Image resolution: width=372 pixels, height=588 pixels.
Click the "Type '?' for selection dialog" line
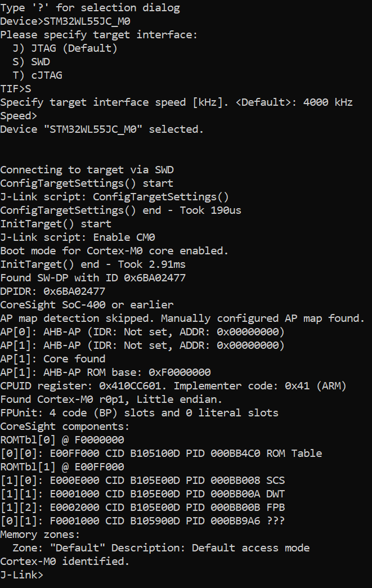point(89,8)
